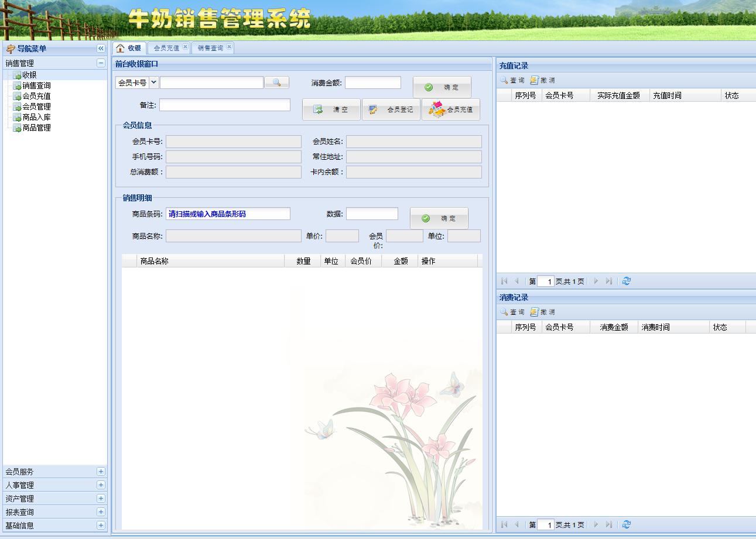Click the magnifier search button beside card number
756x539 pixels.
[277, 83]
